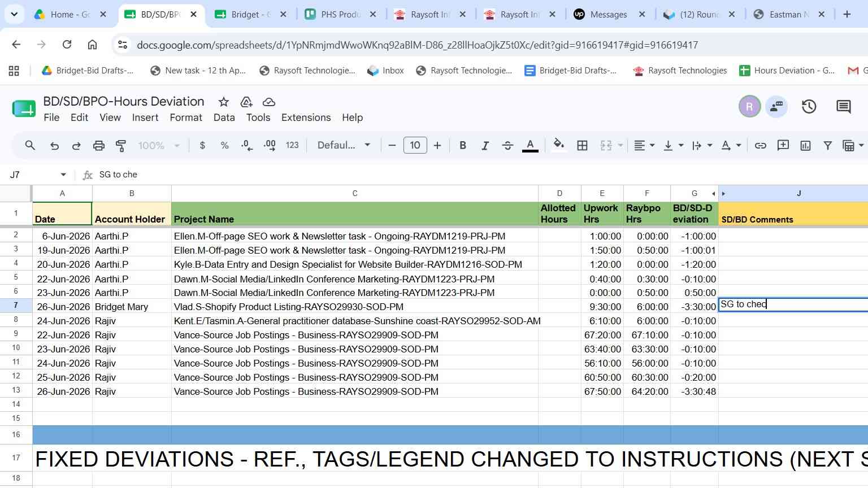
Task: Open the Format menu
Action: [186, 117]
